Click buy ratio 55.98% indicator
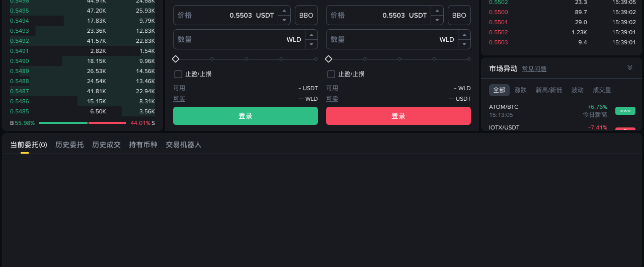 click(x=25, y=123)
